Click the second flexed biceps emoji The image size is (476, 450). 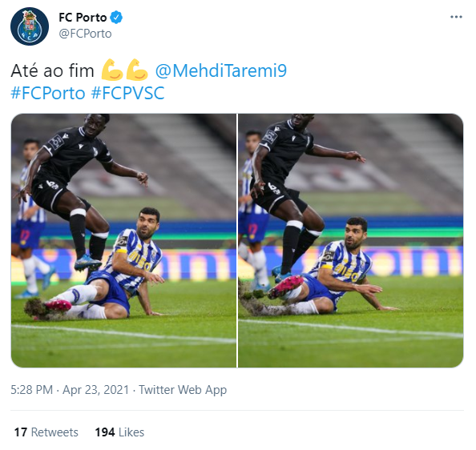pyautogui.click(x=137, y=70)
